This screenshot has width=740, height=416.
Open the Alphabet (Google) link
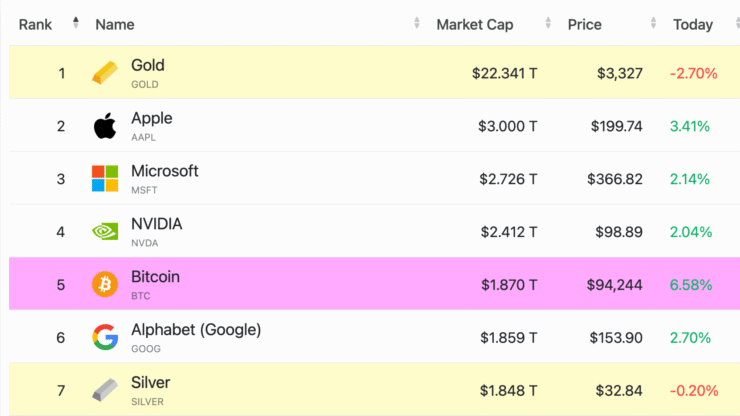(x=196, y=330)
